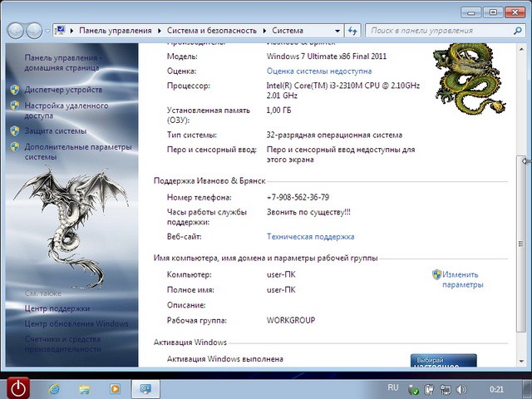Screen dimensions: 532x399
Task: Click the magnifier search icon
Action: [x=517, y=31]
